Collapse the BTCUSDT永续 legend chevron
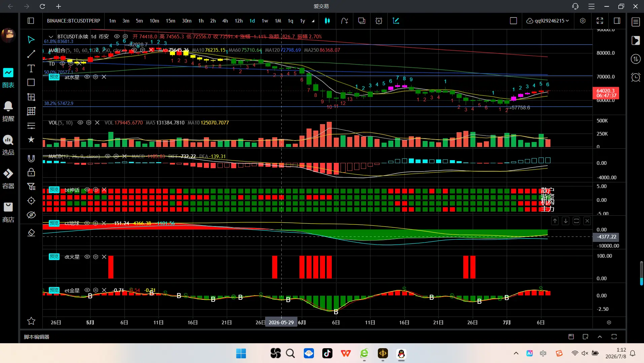 (x=51, y=37)
